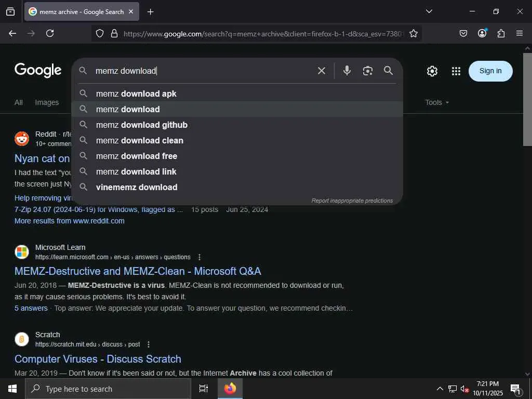
Task: Click Report inappropriate predictions
Action: (352, 201)
